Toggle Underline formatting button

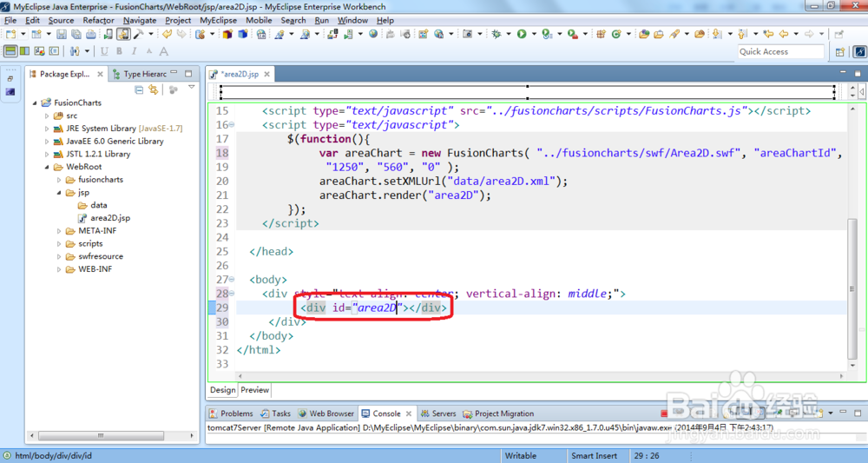click(x=105, y=51)
